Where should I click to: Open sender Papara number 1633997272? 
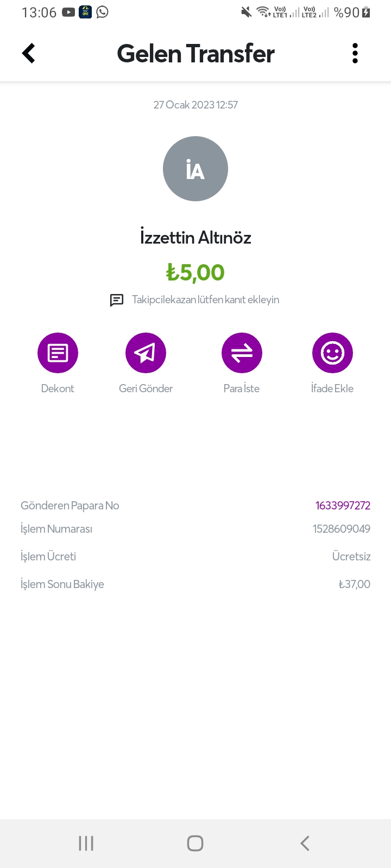[343, 506]
